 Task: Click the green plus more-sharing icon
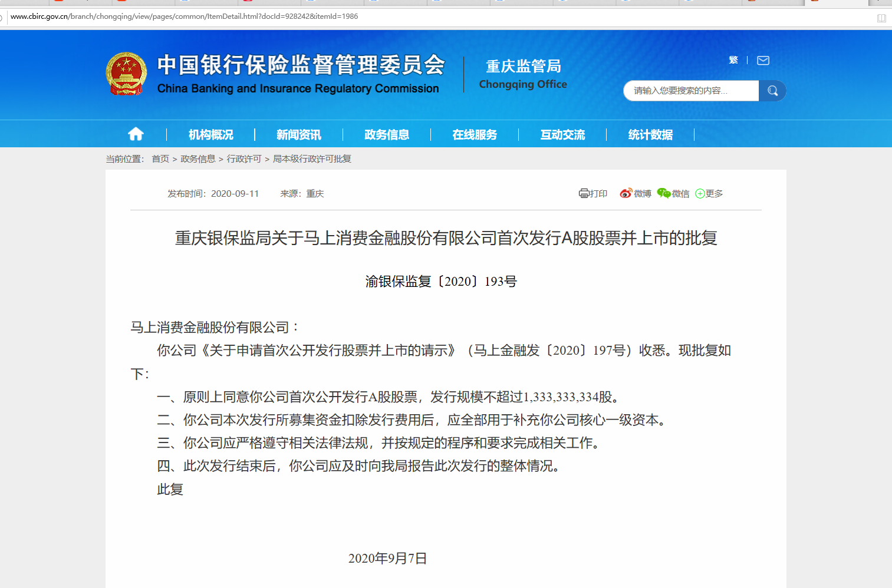(700, 194)
